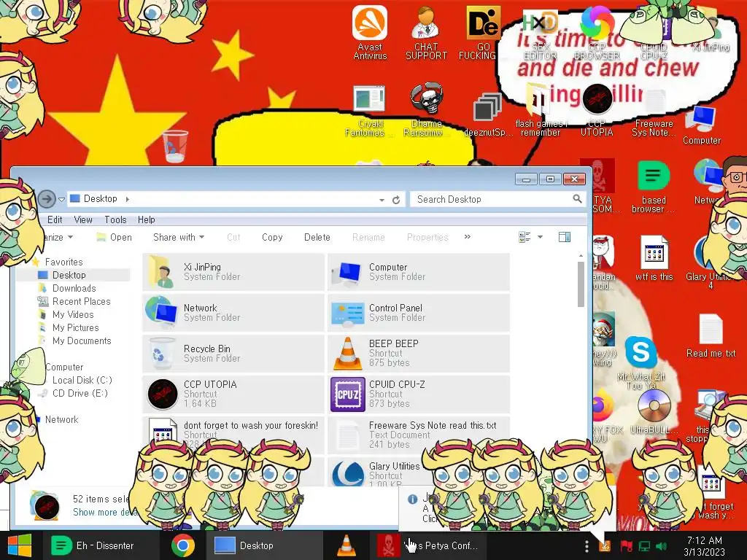Image resolution: width=747 pixels, height=560 pixels.
Task: Expand address bar history dropdown
Action: click(382, 200)
